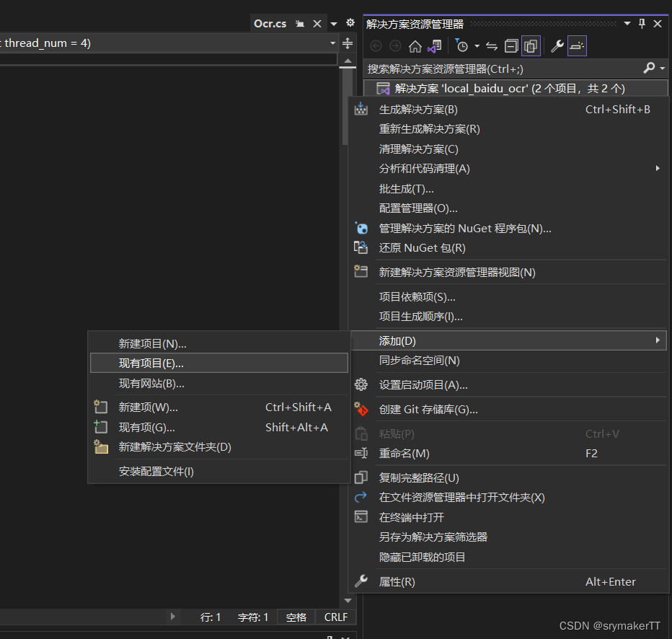The image size is (672, 639).
Task: Open 批生成(T)... dialog
Action: pyautogui.click(x=406, y=188)
